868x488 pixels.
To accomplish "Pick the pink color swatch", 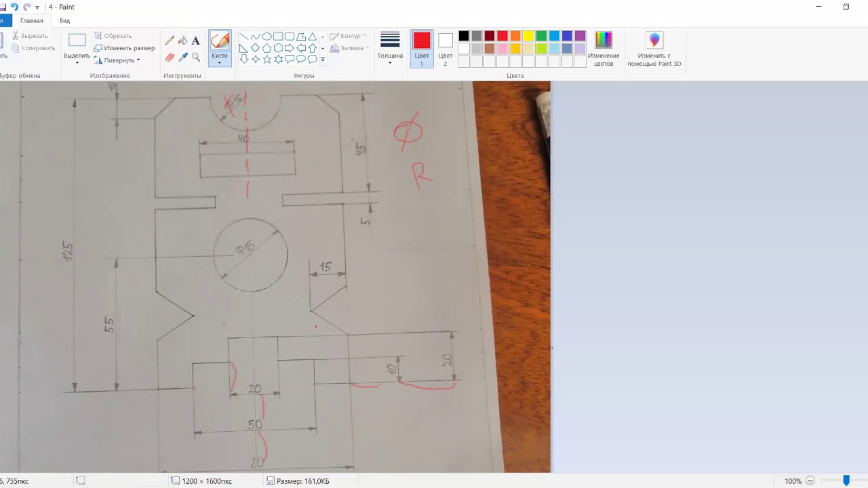I will click(502, 49).
